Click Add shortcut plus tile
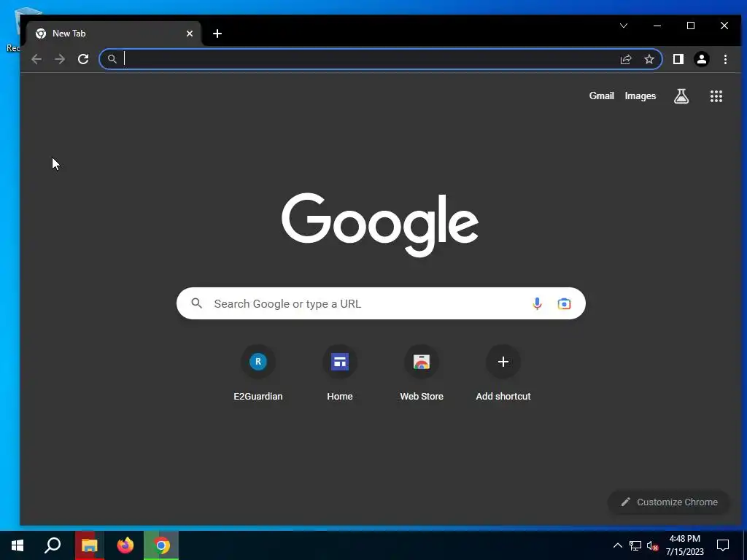747x560 pixels. point(503,374)
